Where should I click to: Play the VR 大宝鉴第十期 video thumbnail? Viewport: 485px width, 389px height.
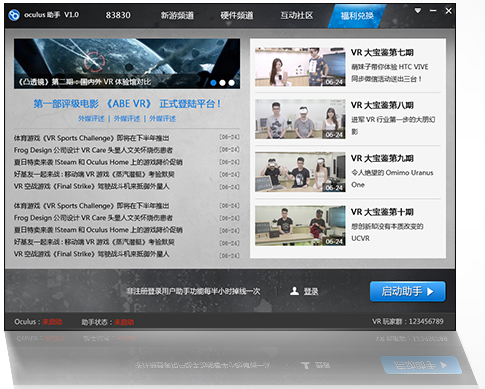tap(300, 226)
